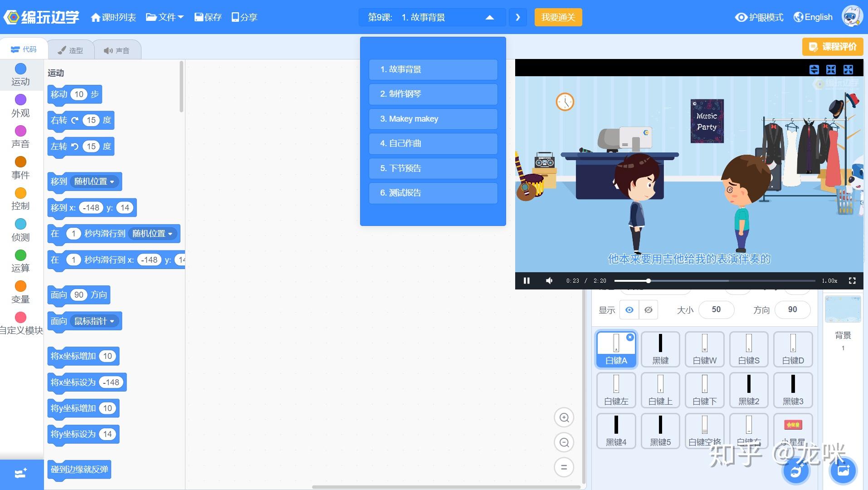Show sprite with the eye icon
Screen dimensions: 868x490
pos(629,310)
